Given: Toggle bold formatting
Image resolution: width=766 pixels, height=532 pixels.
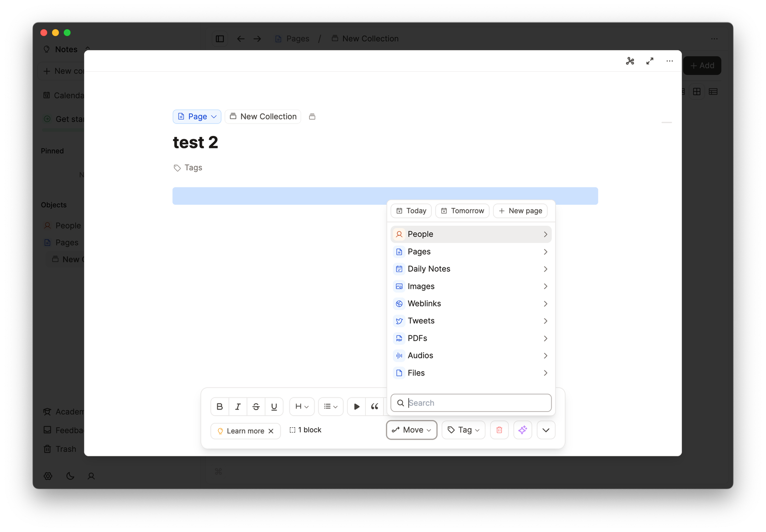Looking at the screenshot, I should coord(220,407).
